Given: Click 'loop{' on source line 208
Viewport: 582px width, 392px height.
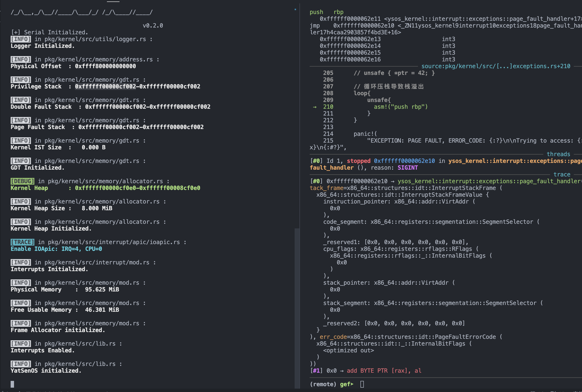Looking at the screenshot, I should click(362, 93).
